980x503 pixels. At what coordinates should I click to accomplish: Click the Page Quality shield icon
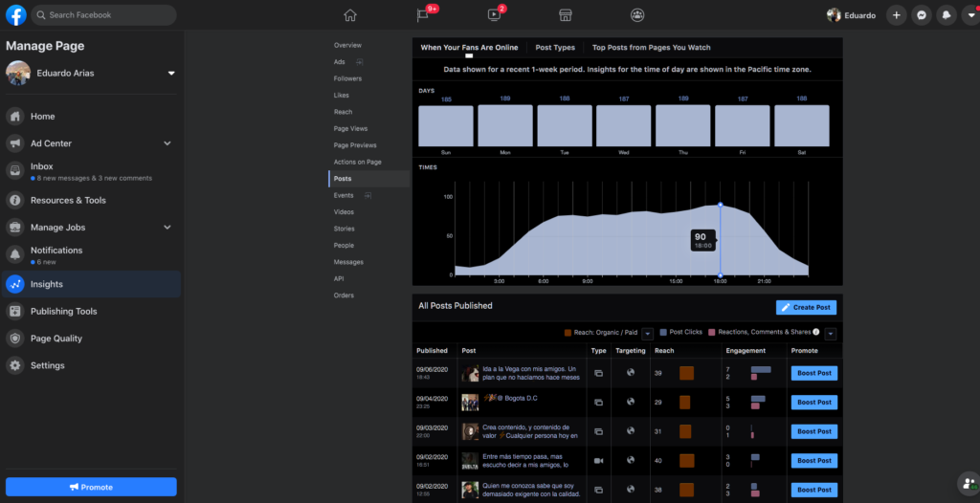(x=15, y=339)
